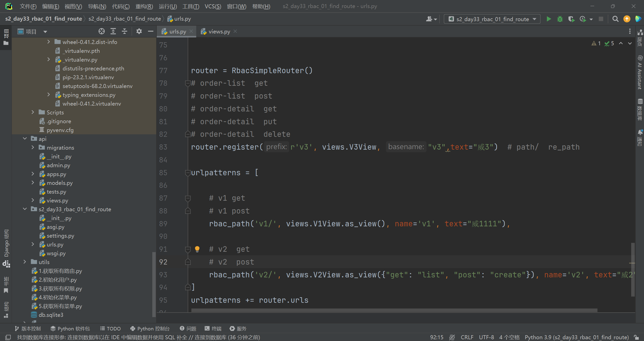Open Search Everywhere magnifier
Image resolution: width=644 pixels, height=341 pixels.
[x=615, y=19]
